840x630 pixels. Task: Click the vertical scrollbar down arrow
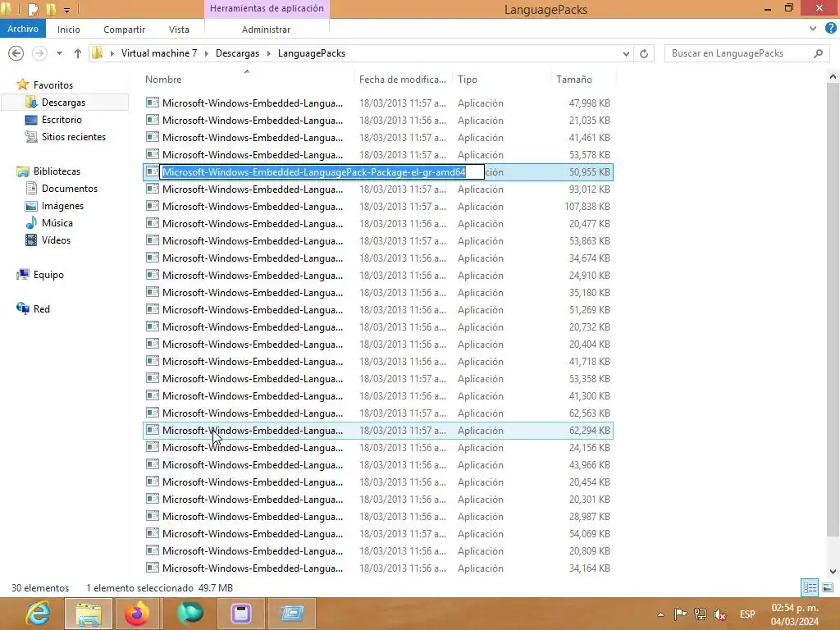point(833,571)
